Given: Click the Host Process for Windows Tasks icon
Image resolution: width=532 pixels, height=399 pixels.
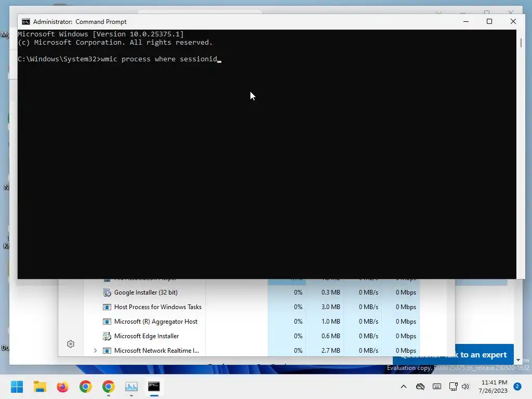Looking at the screenshot, I should tap(107, 307).
